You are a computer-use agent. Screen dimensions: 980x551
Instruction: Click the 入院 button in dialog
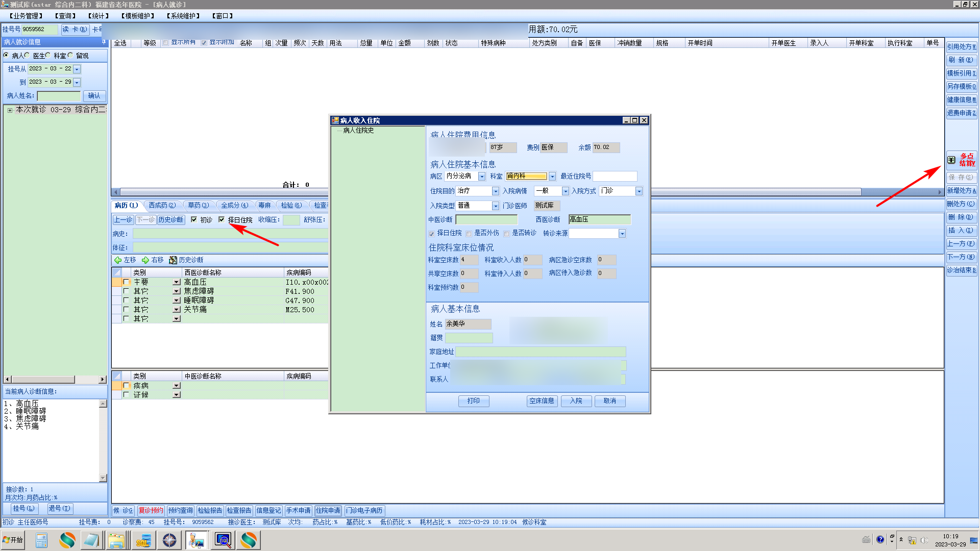tap(576, 401)
